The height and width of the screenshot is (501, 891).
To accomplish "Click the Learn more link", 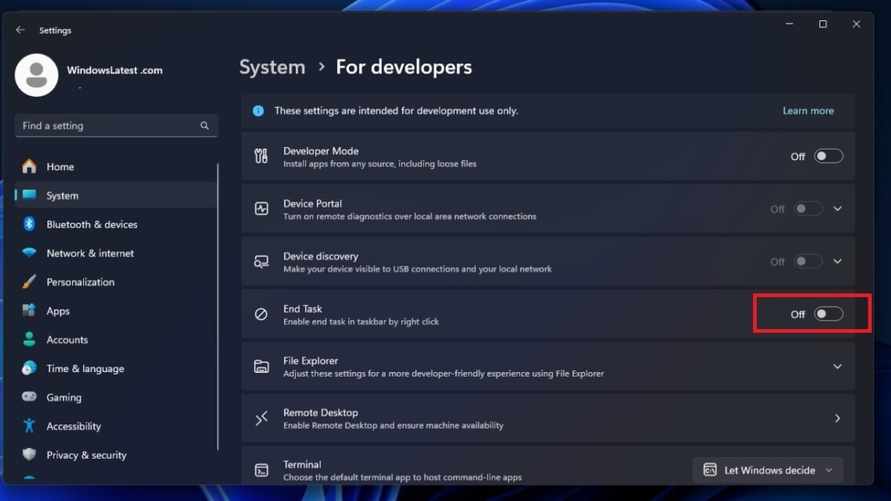I will [808, 111].
